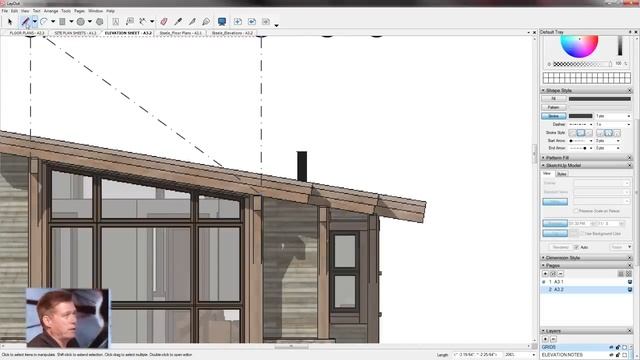Image resolution: width=640 pixels, height=360 pixels.
Task: Select the Split tool
Action: [x=192, y=22]
